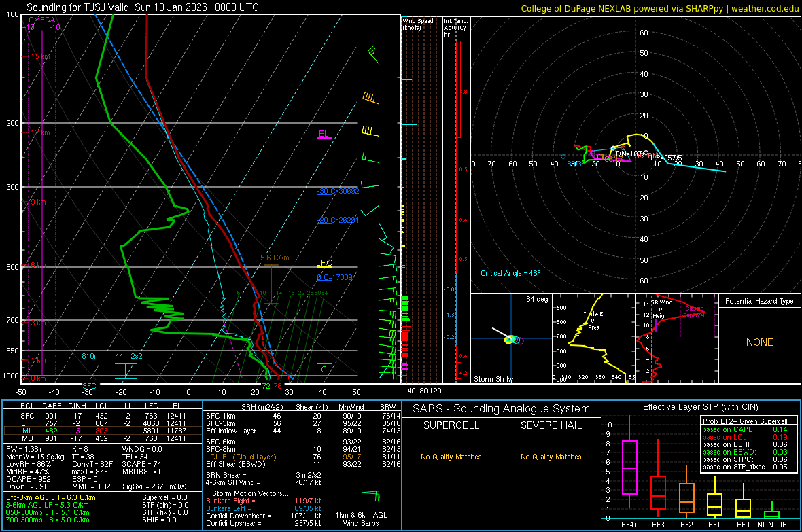
Task: Select the highlighted ML parcel row label
Action: 27,431
